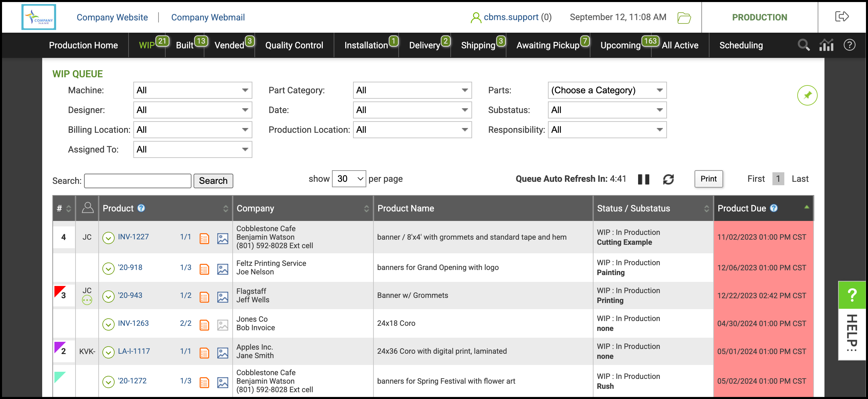
Task: Toggle the green chevron circle beside INV-1263
Action: coord(108,324)
